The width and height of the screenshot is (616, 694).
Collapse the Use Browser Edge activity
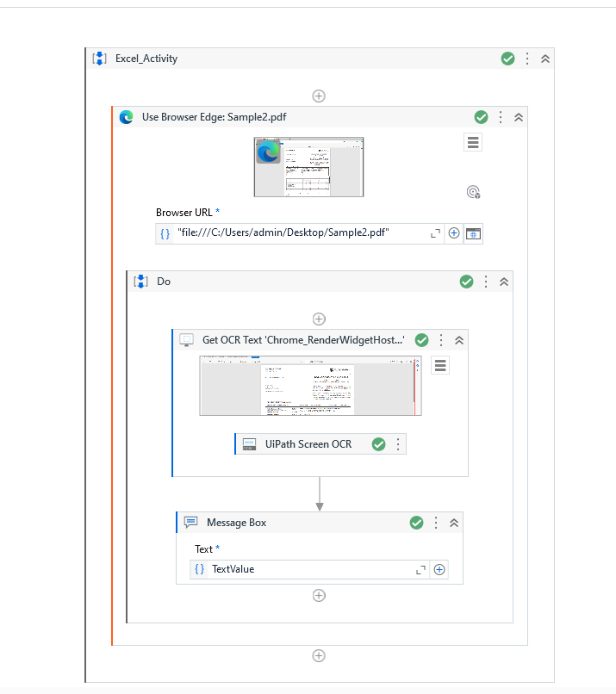tap(519, 117)
